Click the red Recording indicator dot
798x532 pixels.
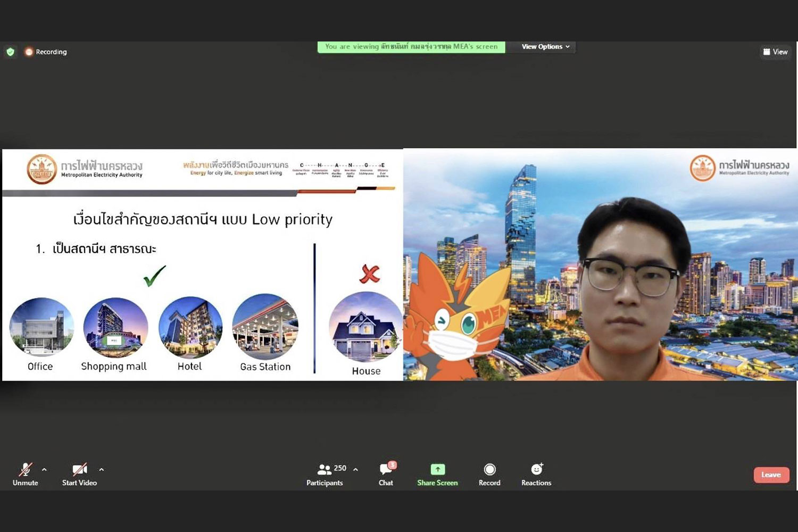click(29, 52)
